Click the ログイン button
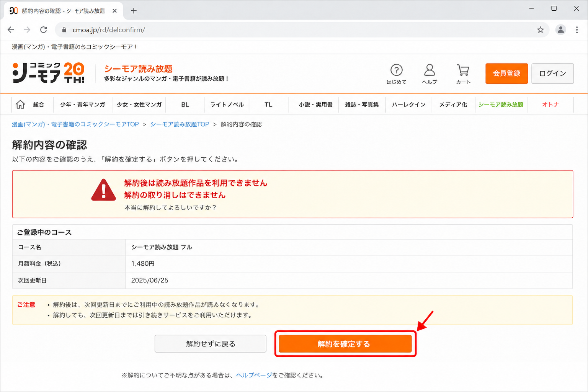 point(552,73)
